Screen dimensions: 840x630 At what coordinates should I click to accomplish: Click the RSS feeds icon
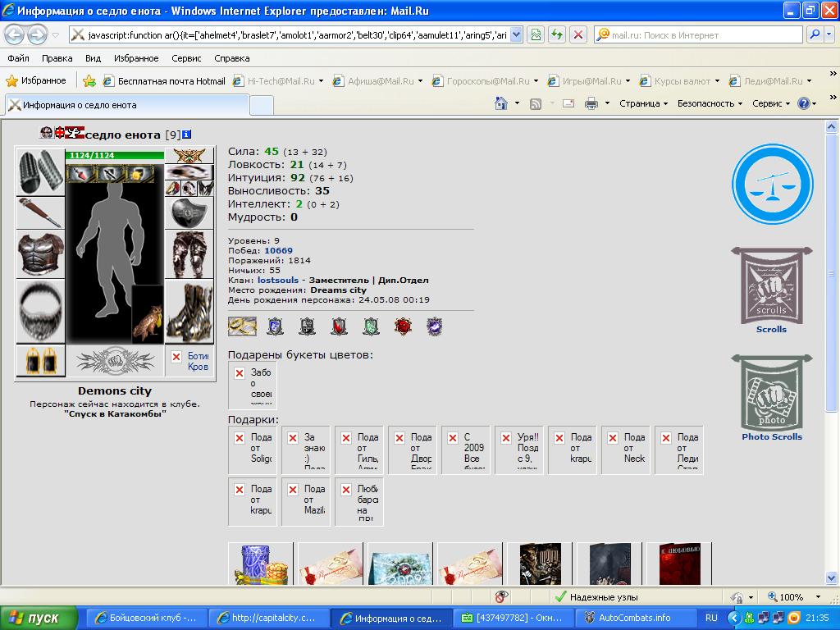click(535, 104)
